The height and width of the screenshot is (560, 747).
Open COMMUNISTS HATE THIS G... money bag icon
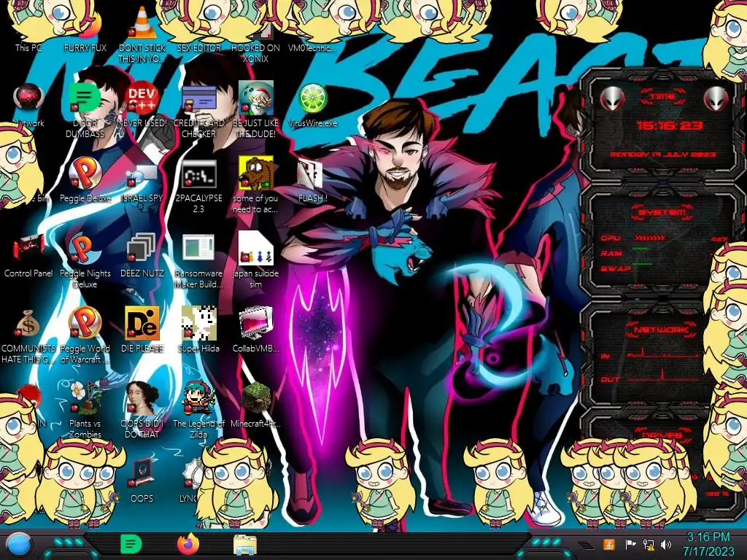tap(28, 324)
